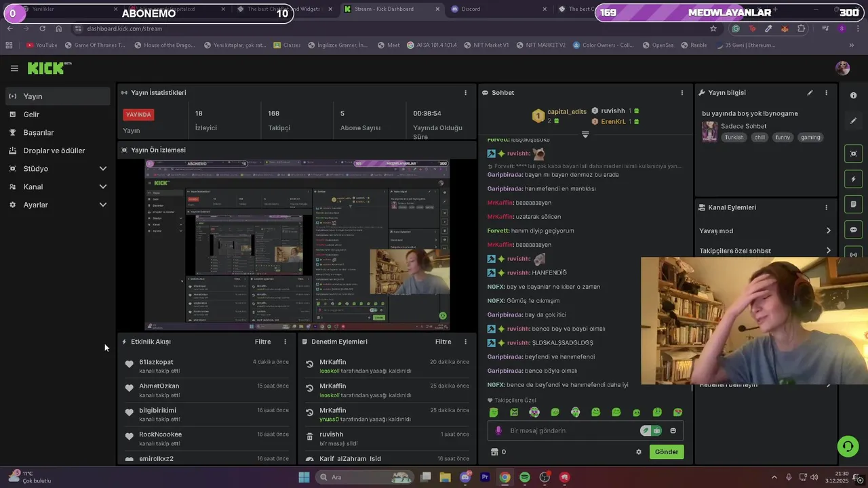868x488 pixels.
Task: Toggle the chat widget in right sidebar
Action: pyautogui.click(x=854, y=230)
